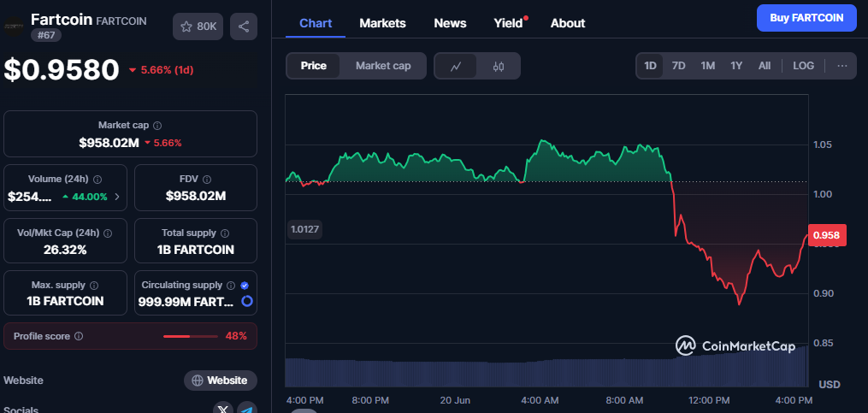The image size is (868, 413).
Task: Select the Price toggle option
Action: point(313,66)
